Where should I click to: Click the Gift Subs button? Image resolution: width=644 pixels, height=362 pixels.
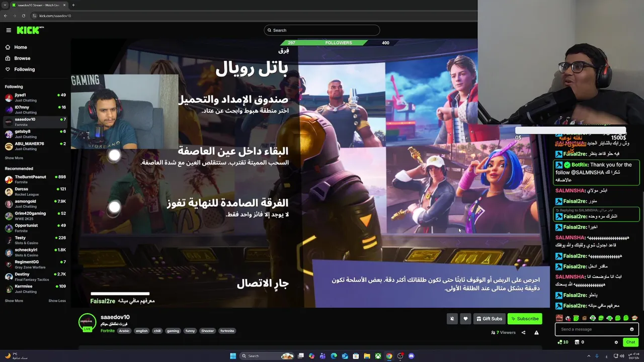point(489,318)
